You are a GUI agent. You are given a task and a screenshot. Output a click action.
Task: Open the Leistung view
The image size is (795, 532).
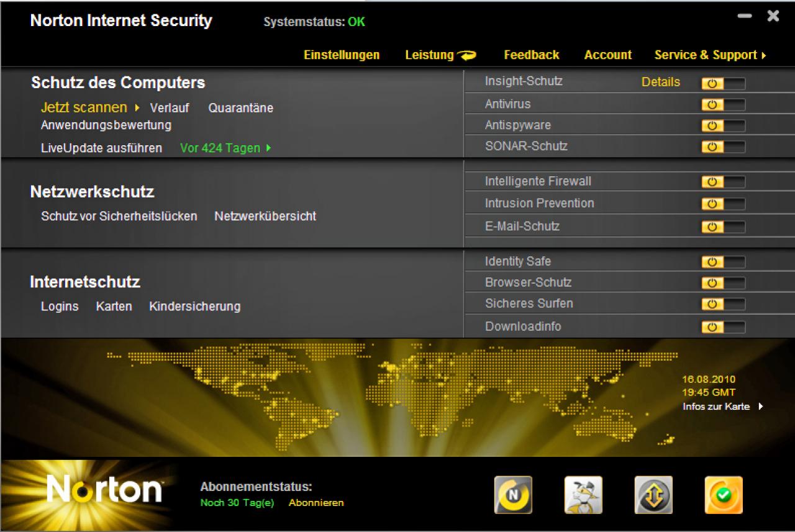pyautogui.click(x=429, y=55)
